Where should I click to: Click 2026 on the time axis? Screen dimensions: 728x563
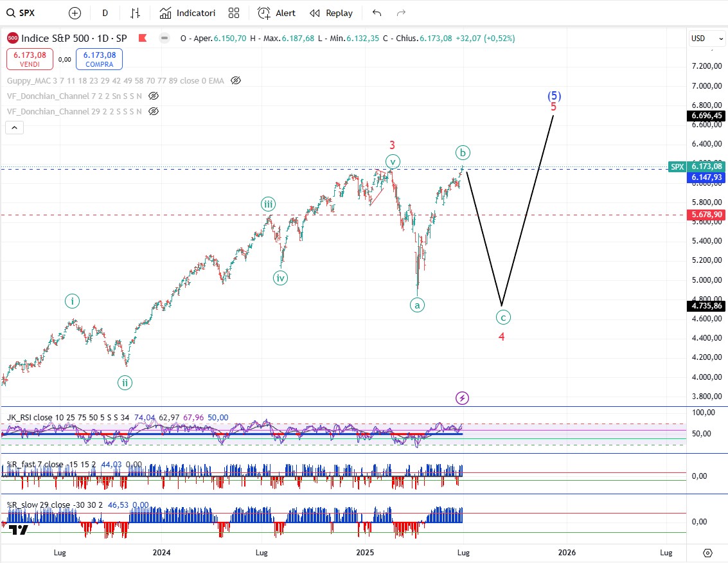567,553
